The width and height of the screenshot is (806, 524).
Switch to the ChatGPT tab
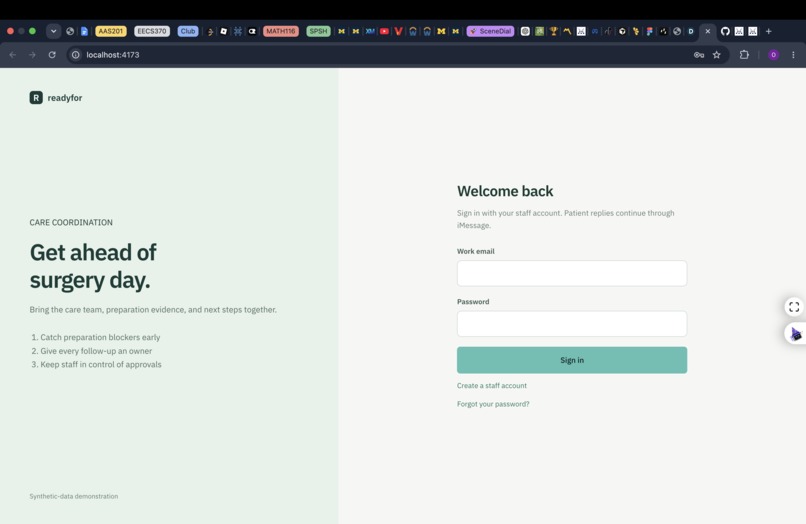tap(525, 31)
